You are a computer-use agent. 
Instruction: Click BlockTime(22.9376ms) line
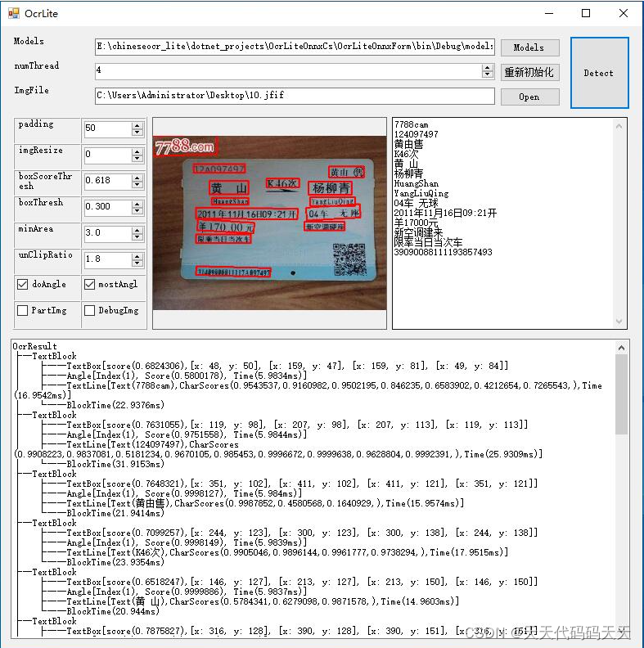point(115,406)
